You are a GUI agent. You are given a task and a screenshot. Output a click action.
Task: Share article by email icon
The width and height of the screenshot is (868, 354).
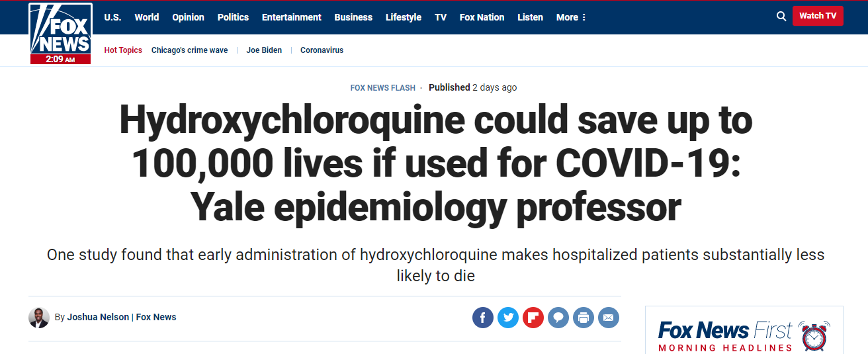click(609, 318)
